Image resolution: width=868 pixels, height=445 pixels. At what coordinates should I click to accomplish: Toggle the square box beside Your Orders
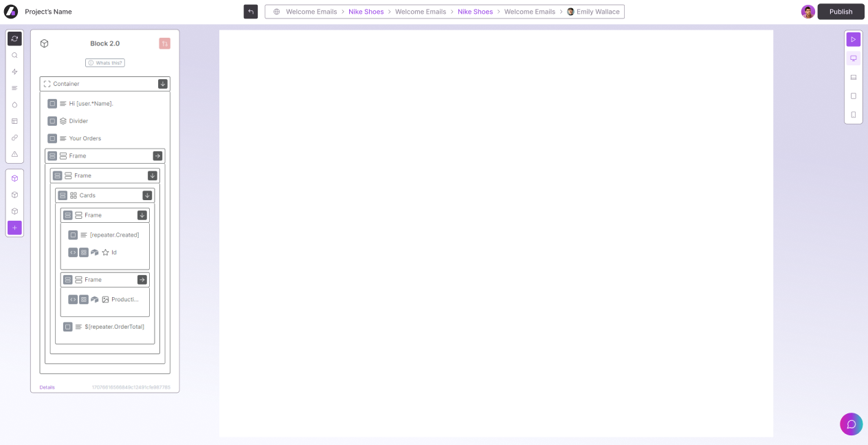pos(52,138)
